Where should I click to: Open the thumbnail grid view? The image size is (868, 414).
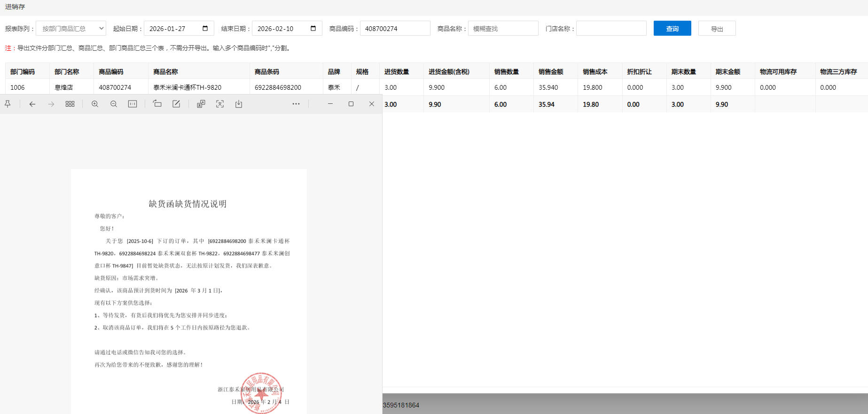pyautogui.click(x=70, y=104)
